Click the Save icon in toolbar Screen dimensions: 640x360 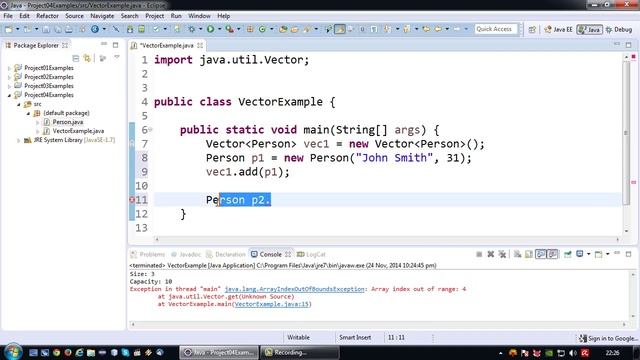46,29
